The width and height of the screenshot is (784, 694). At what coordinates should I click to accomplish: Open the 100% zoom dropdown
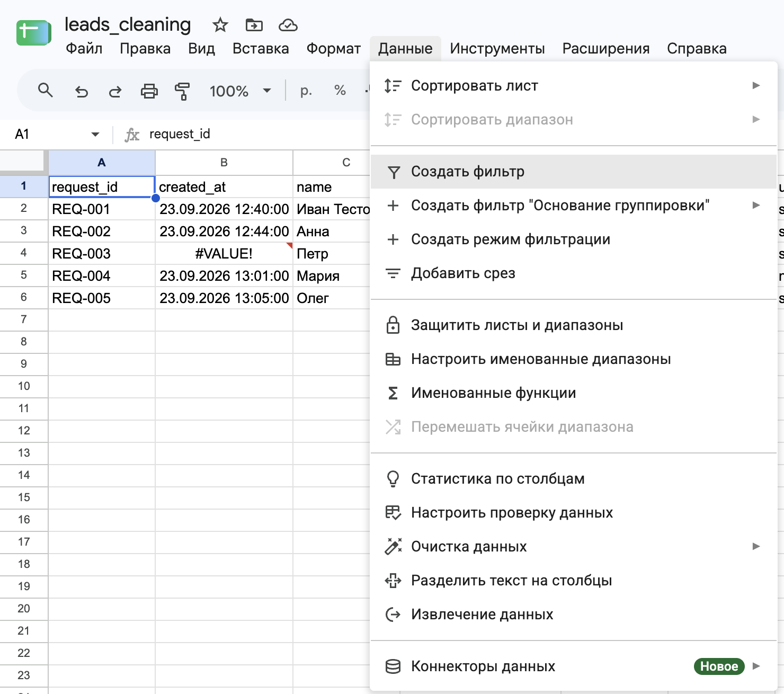(241, 91)
